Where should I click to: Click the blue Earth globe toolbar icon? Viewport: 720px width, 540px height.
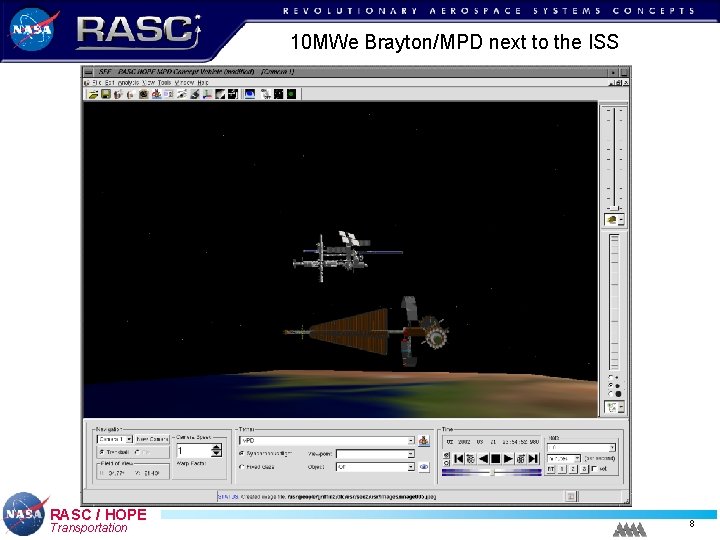[250, 94]
